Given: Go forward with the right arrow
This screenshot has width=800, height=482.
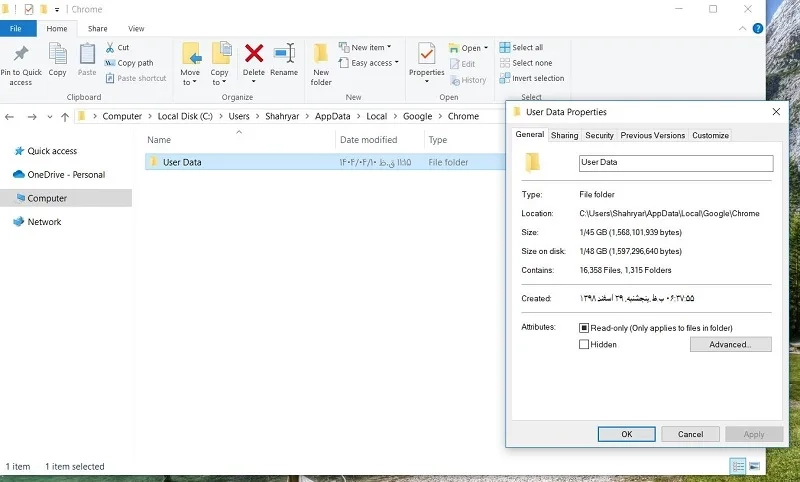Looking at the screenshot, I should click(x=32, y=117).
